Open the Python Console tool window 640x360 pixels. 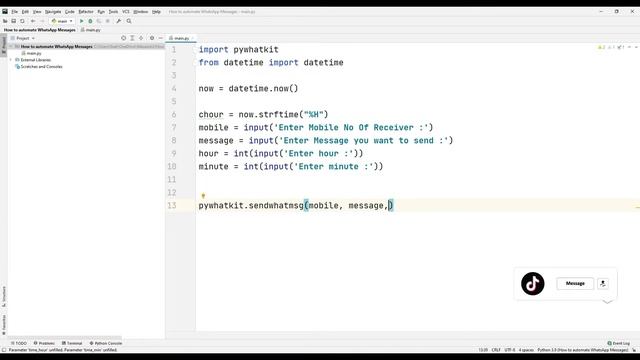(x=106, y=343)
